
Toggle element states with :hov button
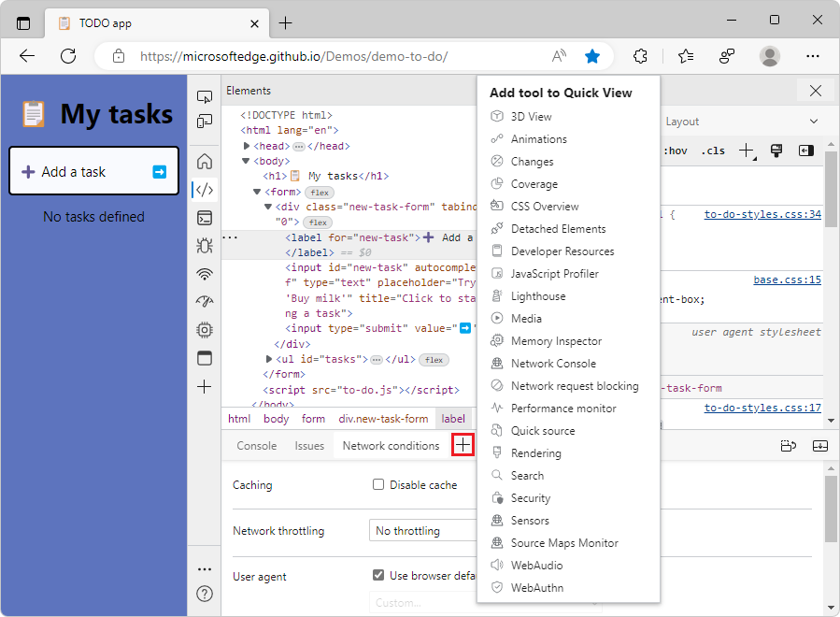click(676, 150)
